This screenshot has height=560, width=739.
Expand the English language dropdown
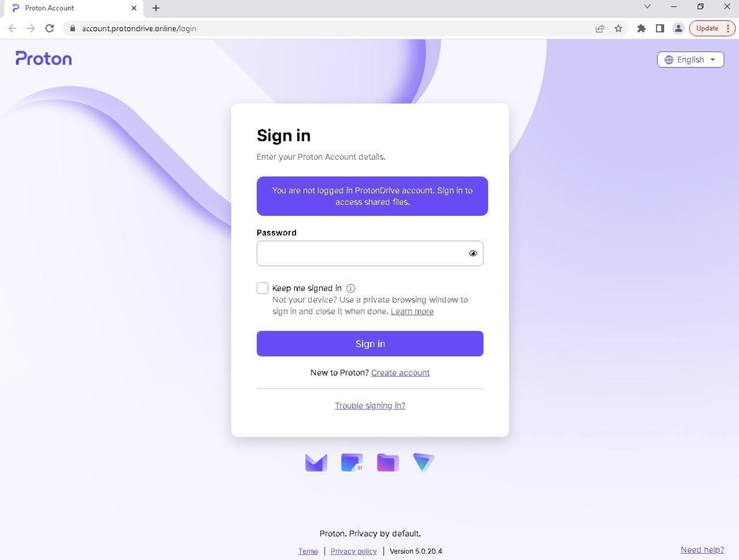tap(690, 59)
